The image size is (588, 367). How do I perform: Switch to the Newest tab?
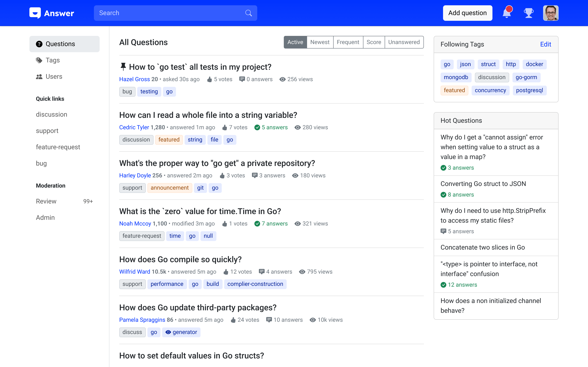tap(320, 42)
